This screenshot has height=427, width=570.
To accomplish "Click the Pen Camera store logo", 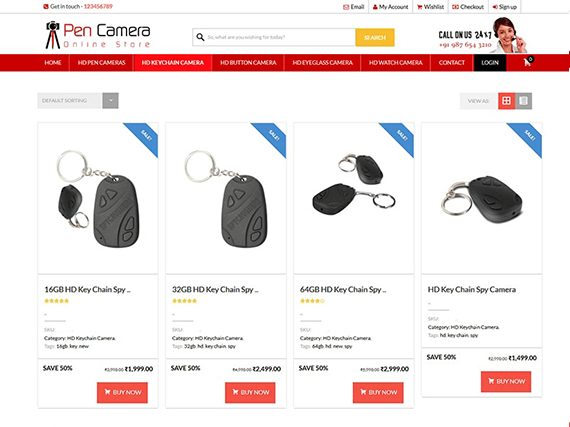I will coord(97,35).
